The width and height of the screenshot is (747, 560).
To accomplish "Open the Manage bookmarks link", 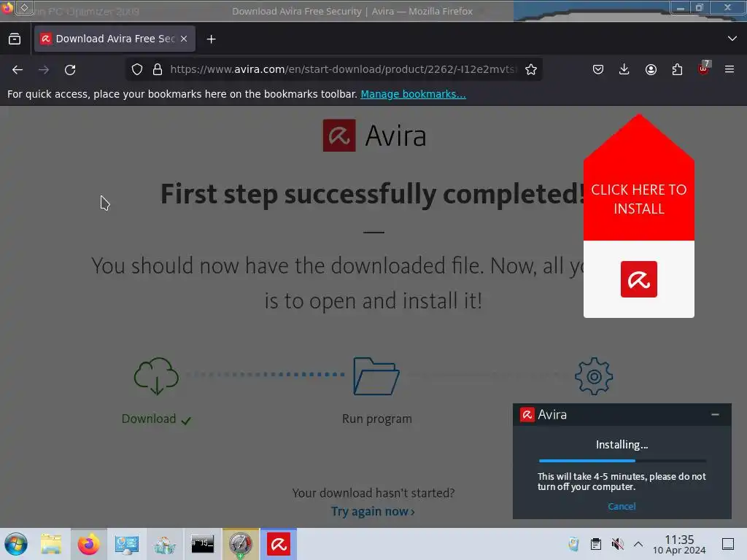I will [413, 94].
